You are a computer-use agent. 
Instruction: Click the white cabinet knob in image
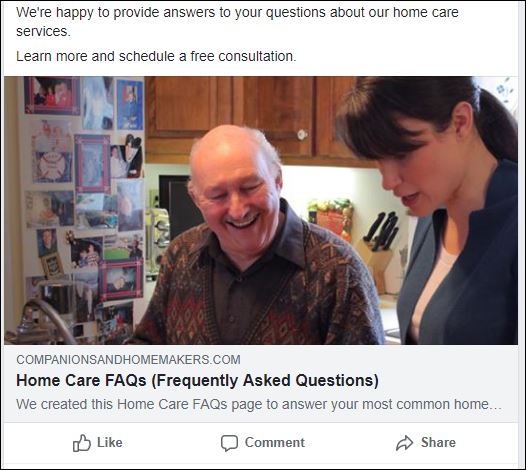(302, 135)
